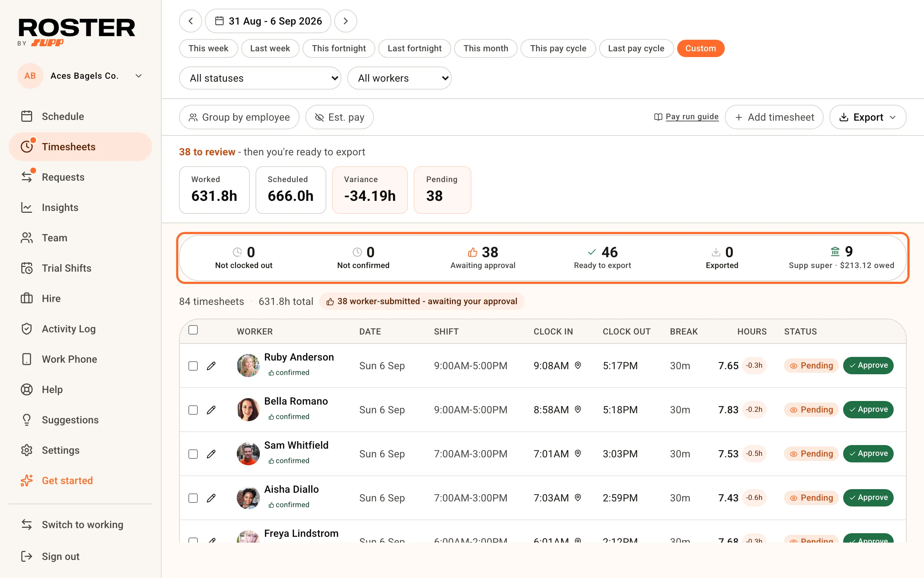Edit Bella Romano's timesheet with pencil icon
Screen dimensions: 924x578
[211, 410]
